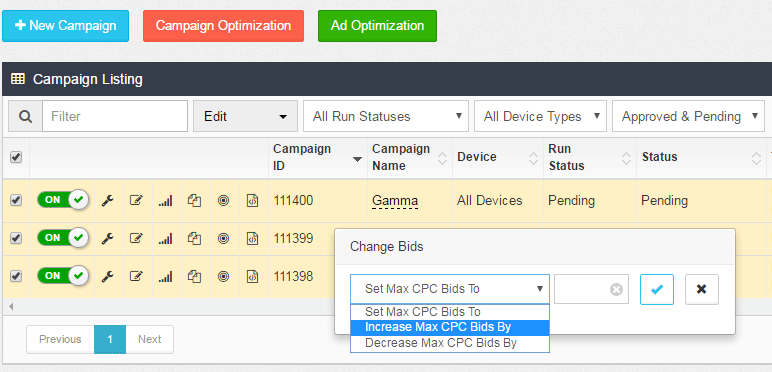Switch off the ON toggle for campaign 111398

coord(63,276)
